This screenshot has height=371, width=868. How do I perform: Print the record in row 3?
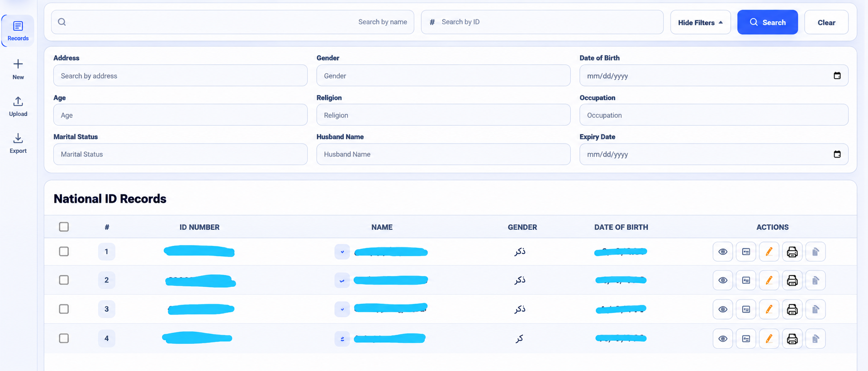[x=792, y=309]
